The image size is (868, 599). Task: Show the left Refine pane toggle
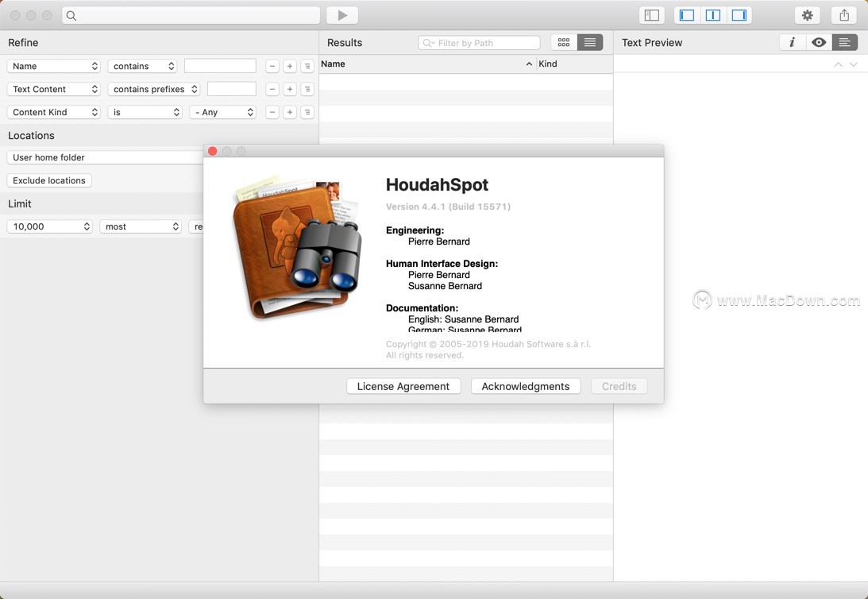tap(687, 16)
